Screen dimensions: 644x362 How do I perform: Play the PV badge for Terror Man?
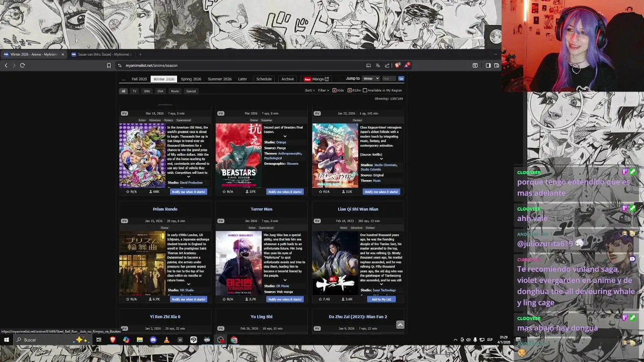tap(220, 221)
